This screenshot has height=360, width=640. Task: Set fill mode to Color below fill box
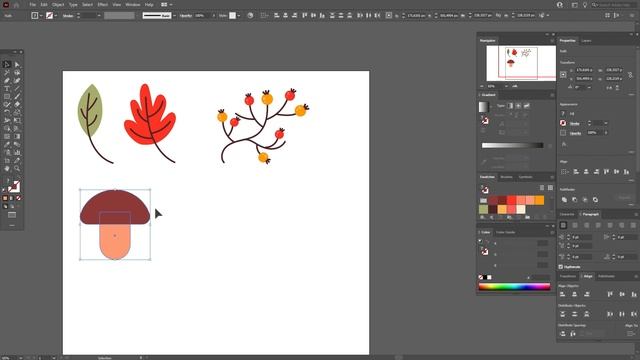5,198
